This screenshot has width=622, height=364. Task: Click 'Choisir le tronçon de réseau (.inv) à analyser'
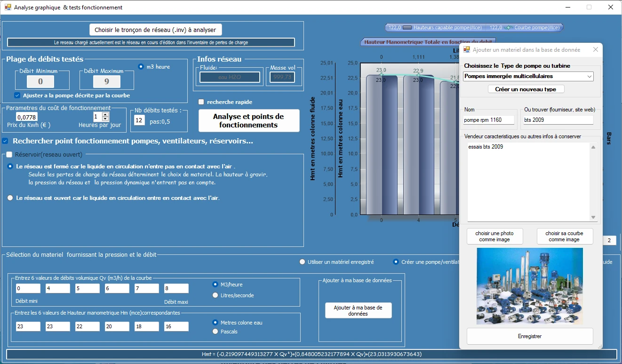pyautogui.click(x=155, y=30)
